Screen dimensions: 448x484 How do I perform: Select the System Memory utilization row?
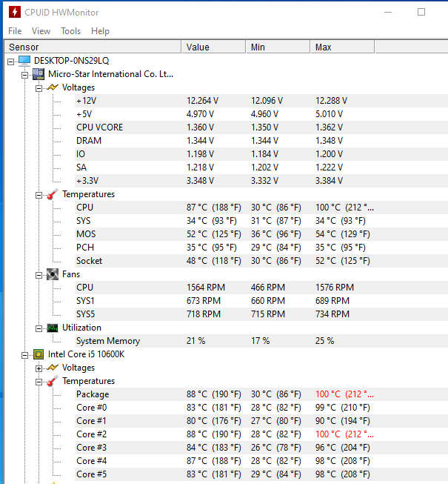coord(261,341)
